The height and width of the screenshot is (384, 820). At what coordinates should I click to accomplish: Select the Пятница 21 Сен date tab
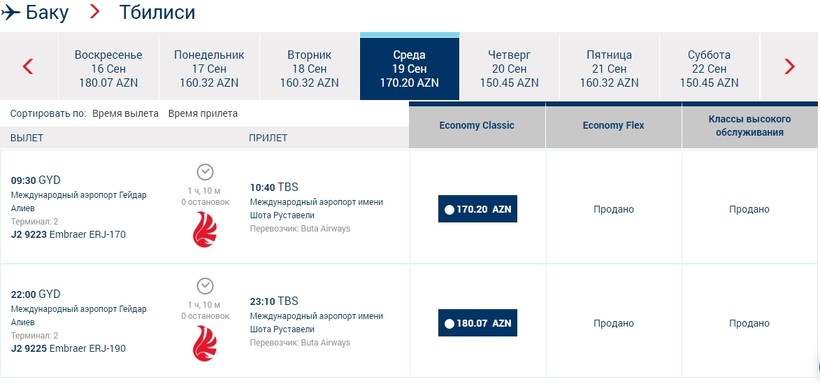(609, 66)
